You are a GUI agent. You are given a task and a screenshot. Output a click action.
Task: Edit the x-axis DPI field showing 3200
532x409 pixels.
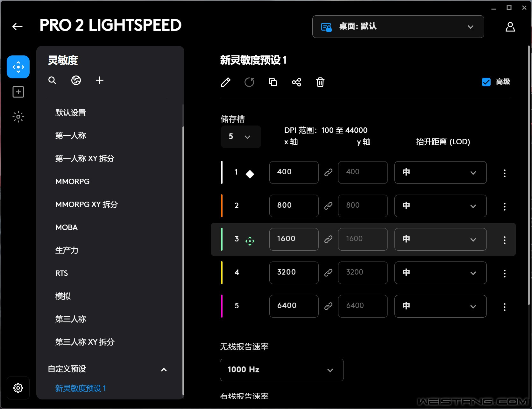294,273
